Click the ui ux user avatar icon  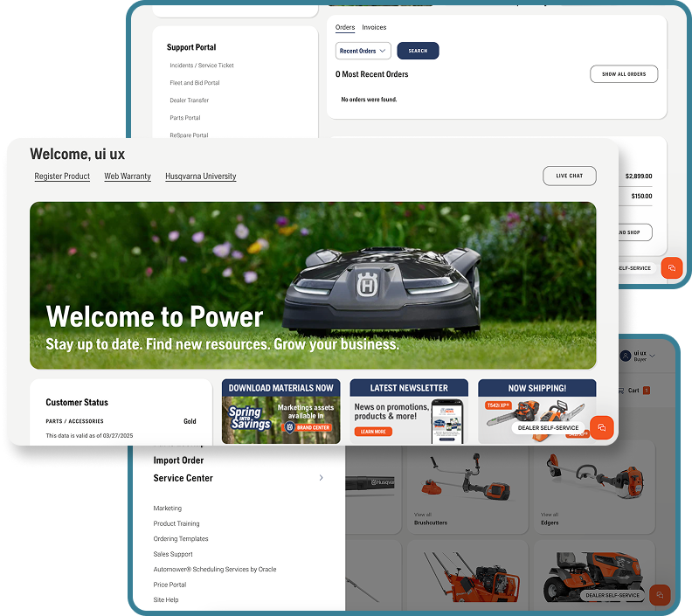pyautogui.click(x=626, y=356)
